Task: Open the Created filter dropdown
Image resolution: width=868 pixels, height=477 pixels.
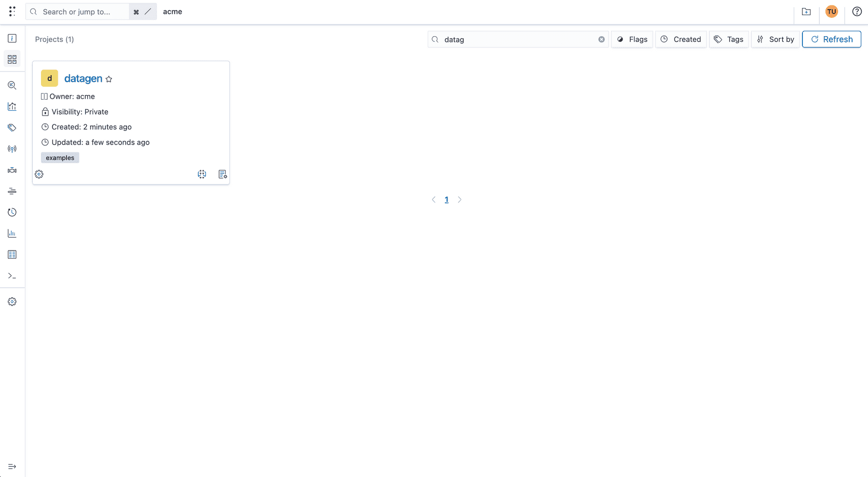Action: 681,39
